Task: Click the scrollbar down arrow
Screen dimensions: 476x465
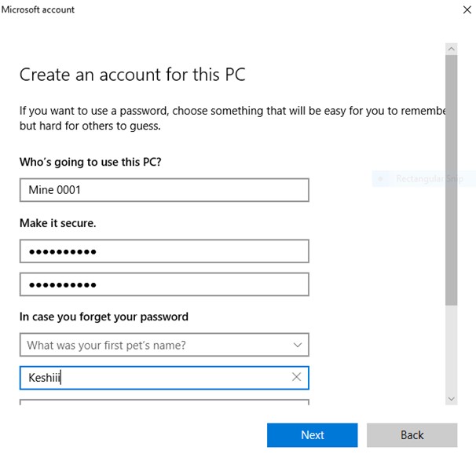Action: (x=451, y=399)
